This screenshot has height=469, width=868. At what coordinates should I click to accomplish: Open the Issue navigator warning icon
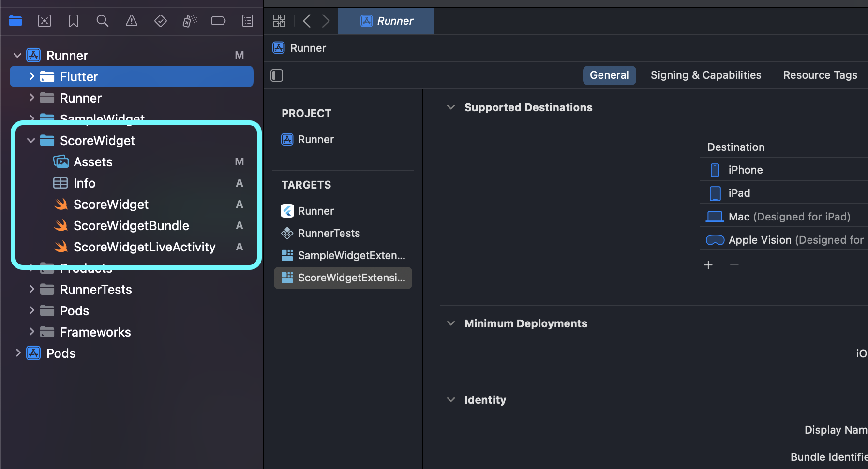click(132, 21)
